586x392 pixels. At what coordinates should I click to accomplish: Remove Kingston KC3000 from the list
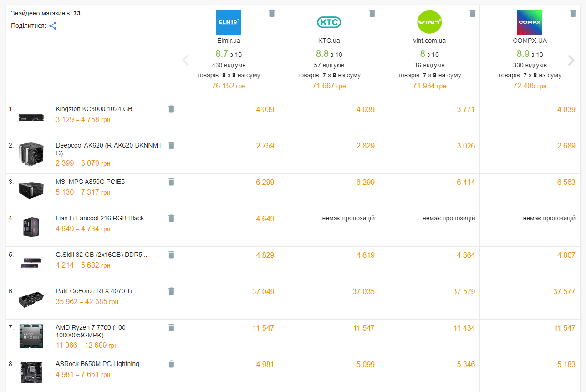point(171,109)
